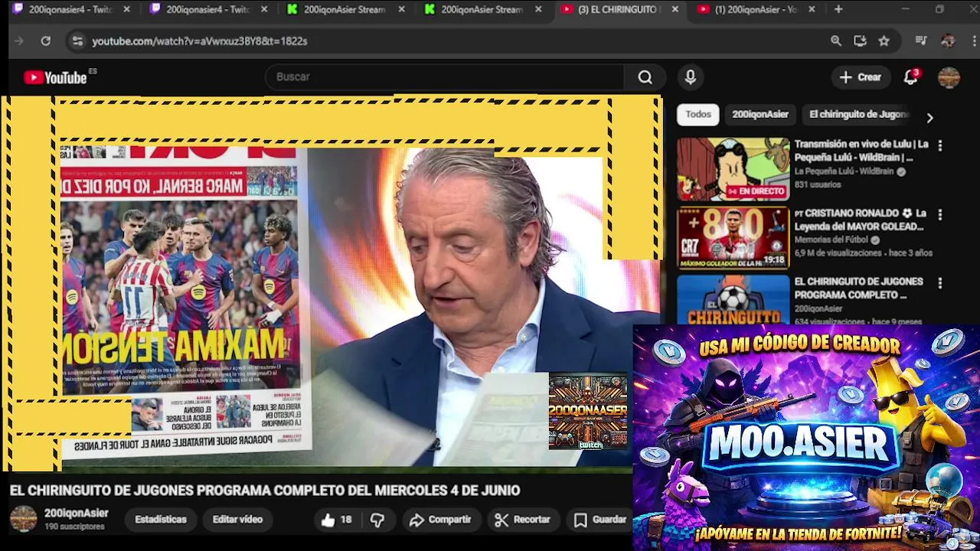This screenshot has height=551, width=980.
Task: Open the notifications bell
Action: coord(911,77)
